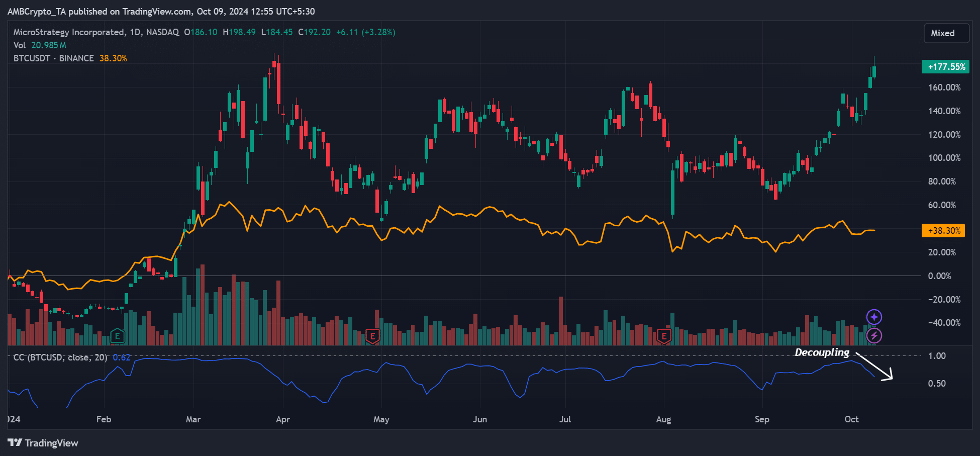Click the 100.00% price scale label

coord(944,158)
